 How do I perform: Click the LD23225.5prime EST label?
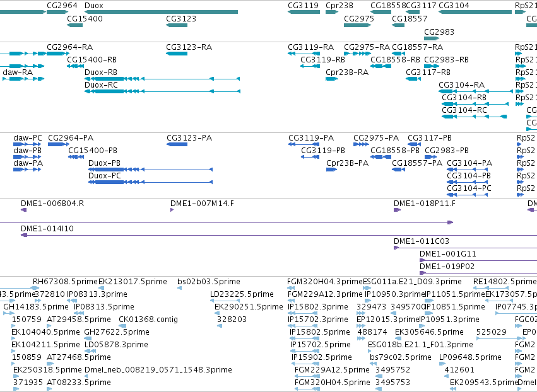242,294
